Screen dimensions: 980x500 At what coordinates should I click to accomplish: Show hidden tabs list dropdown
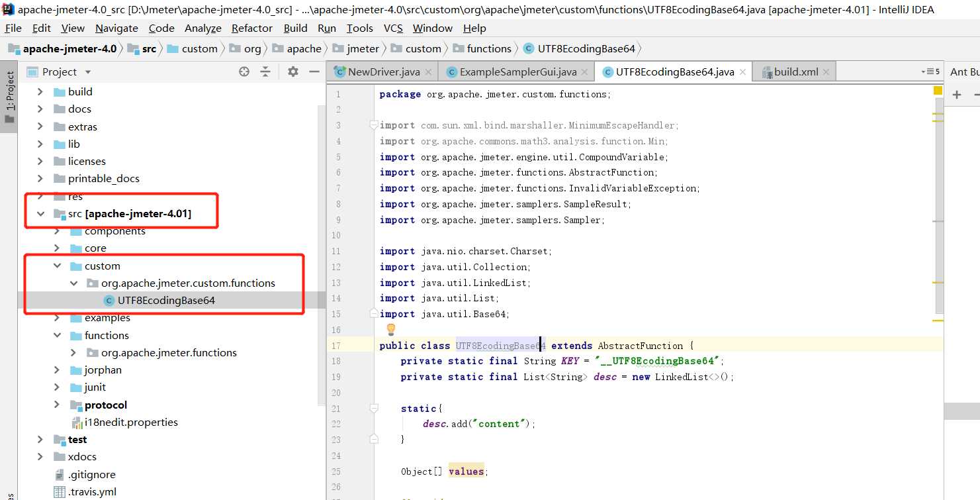930,72
